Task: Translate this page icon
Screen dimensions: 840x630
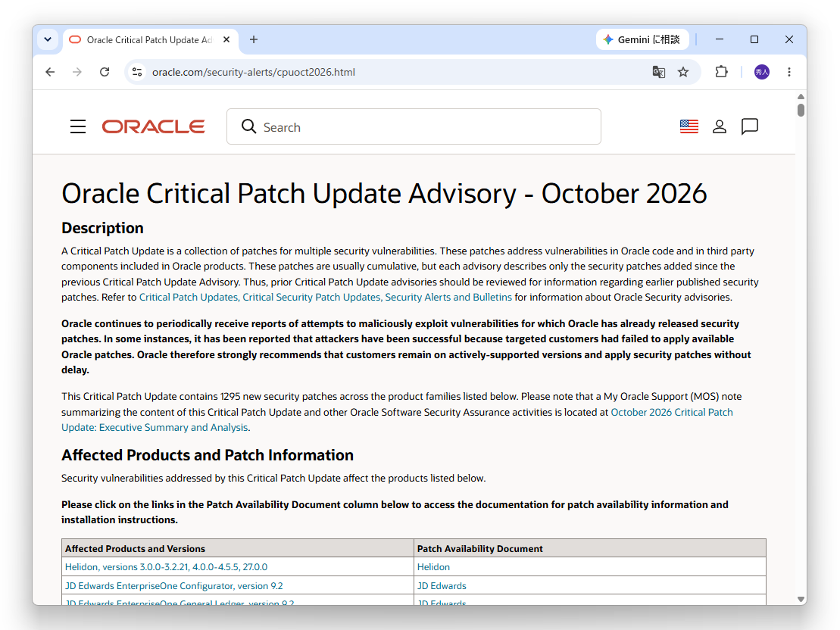Action: pos(658,72)
